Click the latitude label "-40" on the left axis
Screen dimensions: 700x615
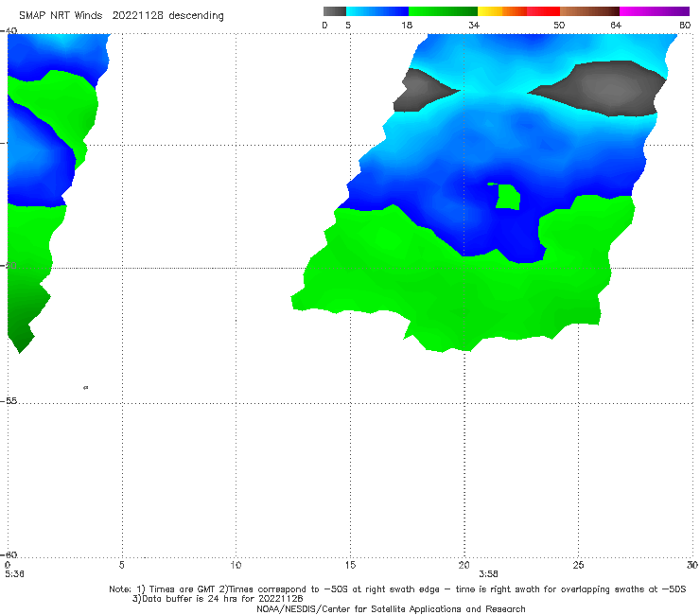pyautogui.click(x=9, y=30)
